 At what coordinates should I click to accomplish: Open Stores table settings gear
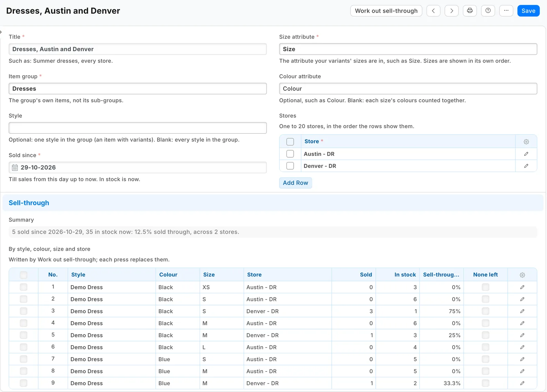[x=526, y=142]
